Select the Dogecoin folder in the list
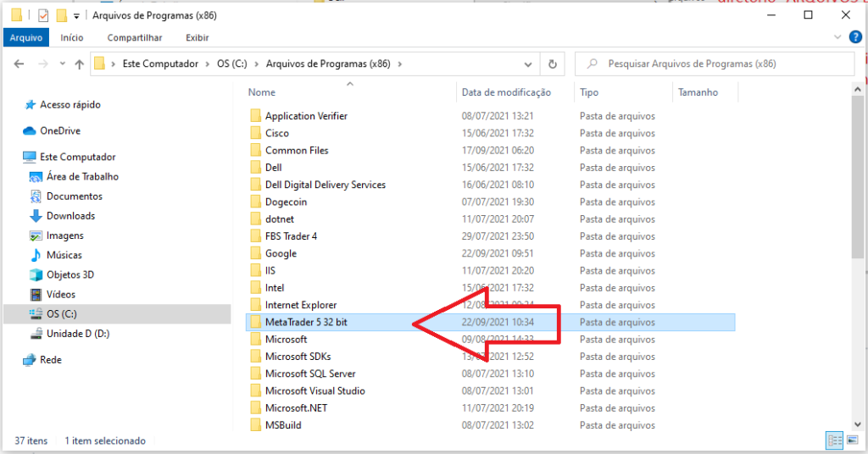The height and width of the screenshot is (454, 868). pyautogui.click(x=286, y=202)
